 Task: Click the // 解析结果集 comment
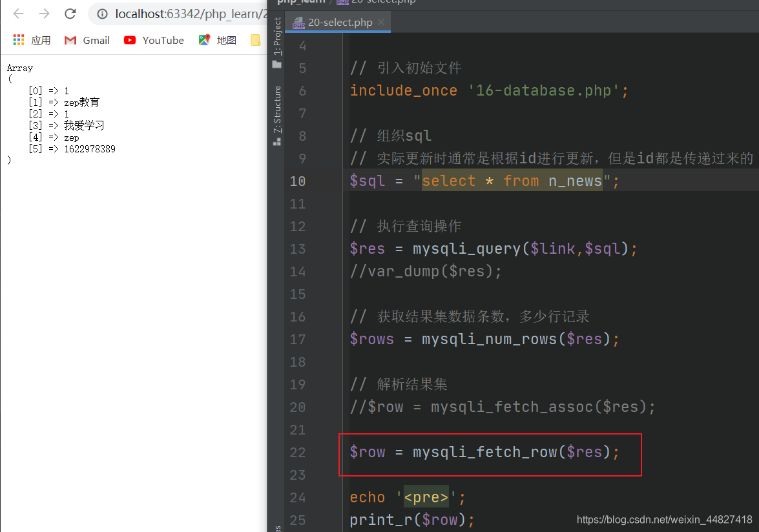coord(399,384)
